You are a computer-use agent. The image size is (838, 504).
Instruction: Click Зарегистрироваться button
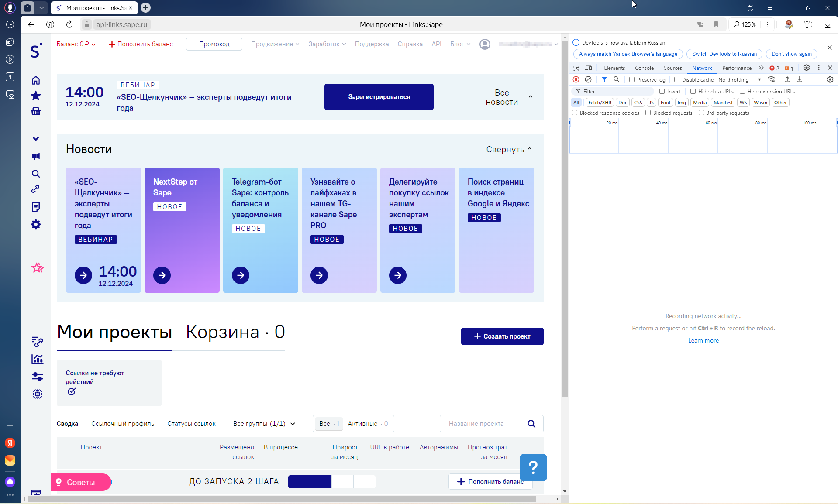coord(379,97)
